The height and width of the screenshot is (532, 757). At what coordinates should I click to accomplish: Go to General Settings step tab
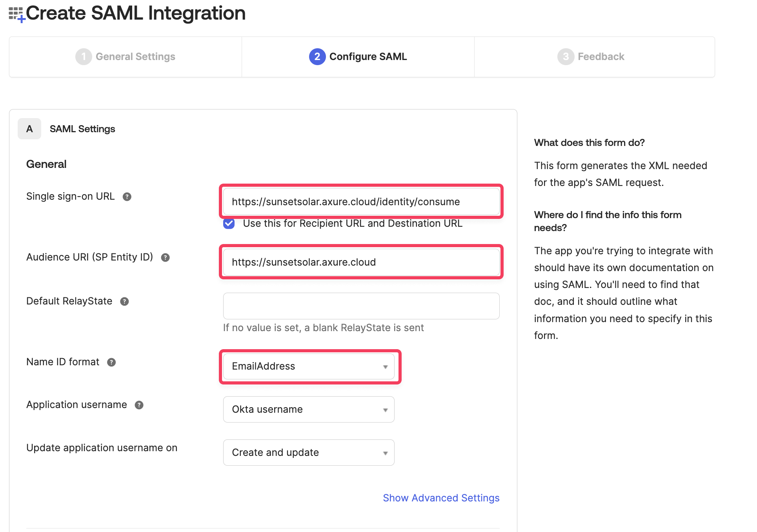126,57
